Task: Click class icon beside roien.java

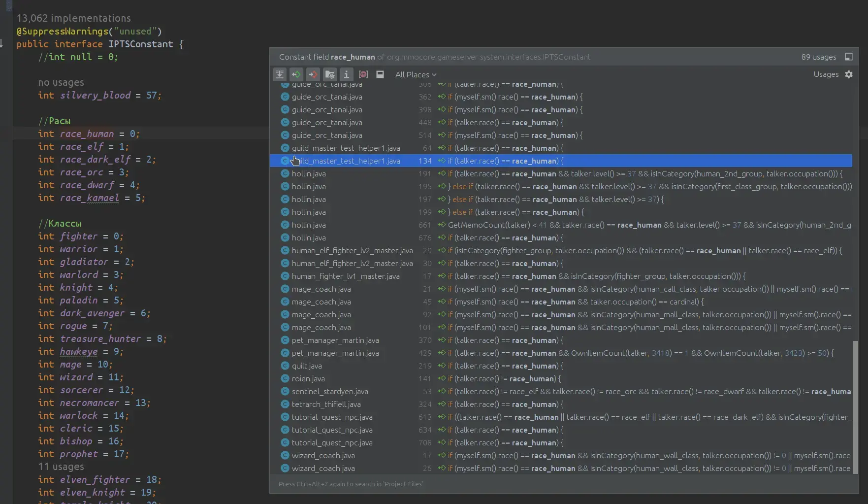Action: (x=285, y=379)
